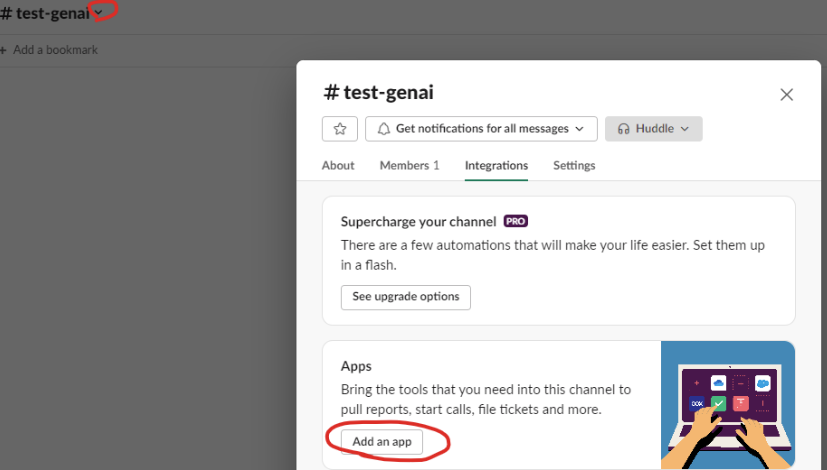Select the Integrations tab
The width and height of the screenshot is (827, 470).
coord(496,165)
